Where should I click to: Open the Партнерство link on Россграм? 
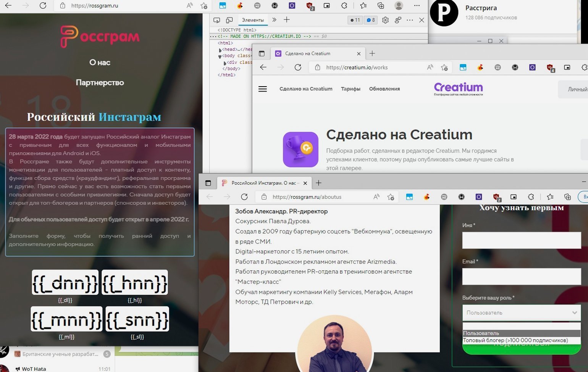(100, 82)
